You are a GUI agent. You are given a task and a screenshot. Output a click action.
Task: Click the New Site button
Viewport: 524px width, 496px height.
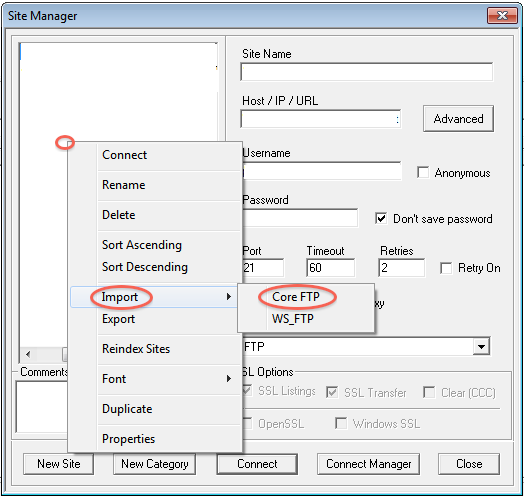[x=58, y=464]
